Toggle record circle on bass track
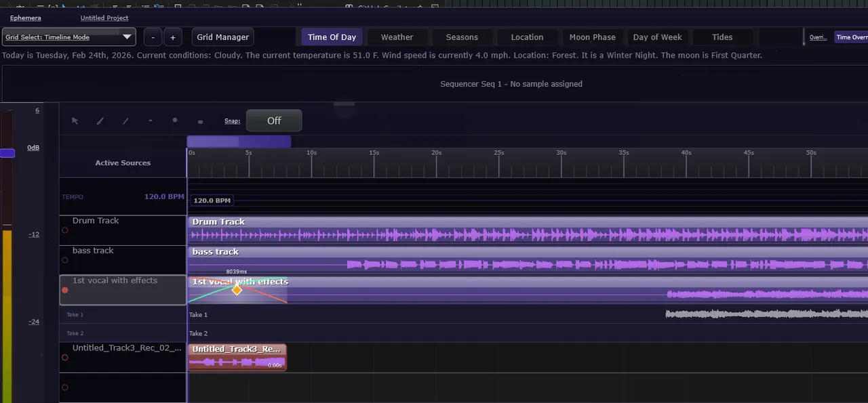 65,260
